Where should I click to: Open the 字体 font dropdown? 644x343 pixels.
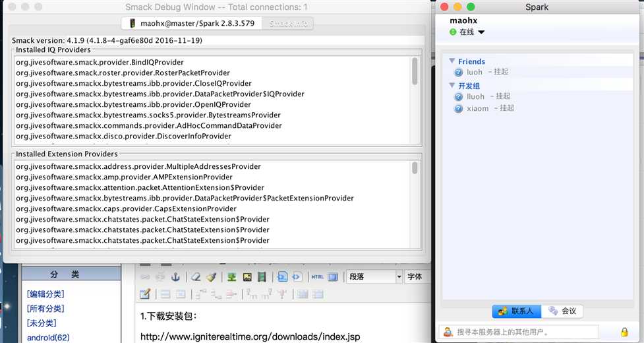418,277
